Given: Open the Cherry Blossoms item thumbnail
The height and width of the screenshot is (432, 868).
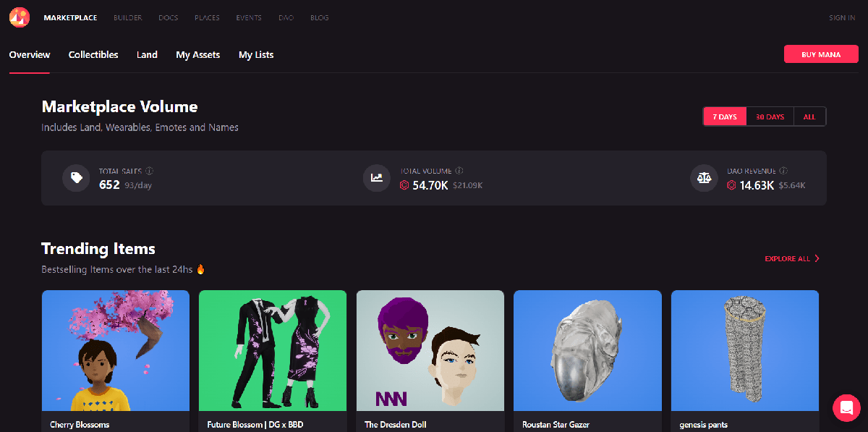Looking at the screenshot, I should pyautogui.click(x=116, y=351).
